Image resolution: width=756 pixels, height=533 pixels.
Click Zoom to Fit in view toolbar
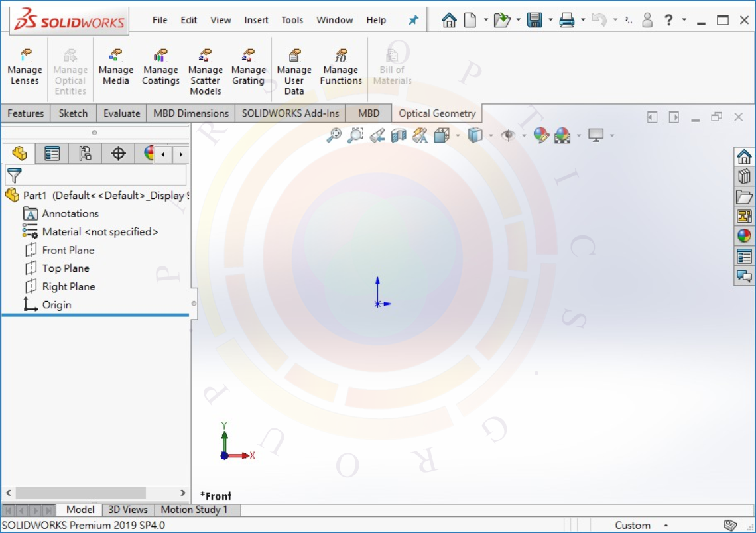click(334, 135)
